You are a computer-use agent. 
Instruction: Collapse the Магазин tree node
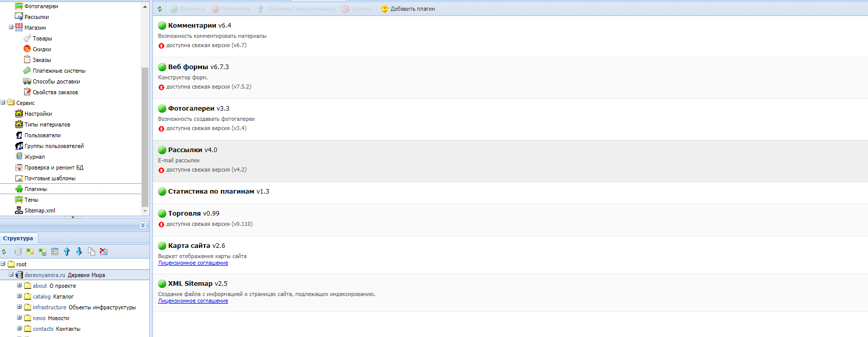coord(11,28)
